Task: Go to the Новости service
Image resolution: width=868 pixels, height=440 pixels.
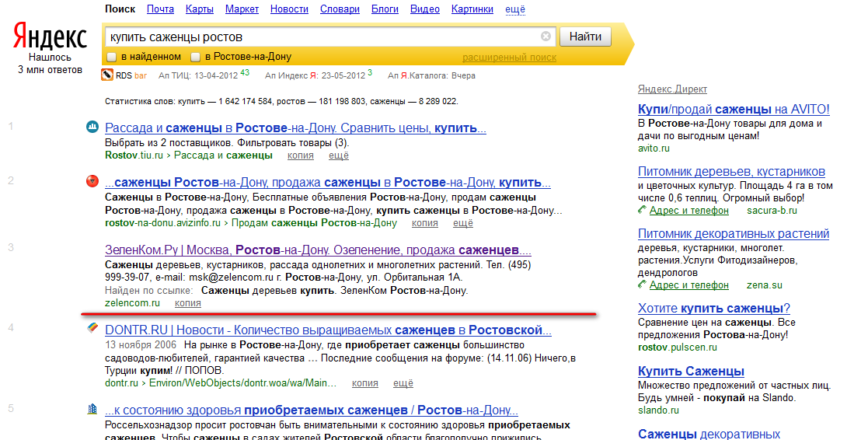Action: tap(290, 9)
